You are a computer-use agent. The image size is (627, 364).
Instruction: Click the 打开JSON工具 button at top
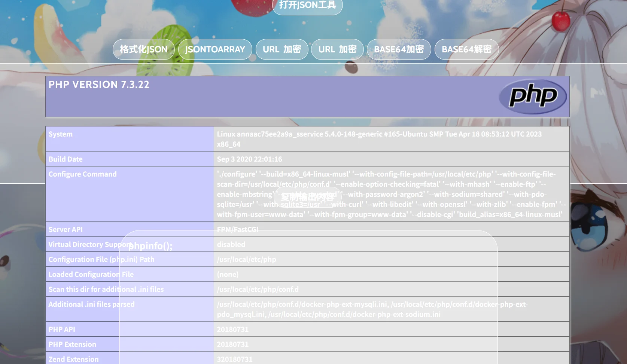(307, 5)
